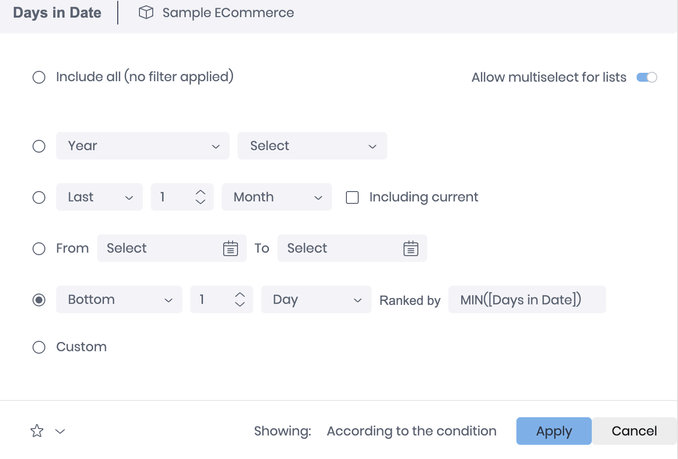The height and width of the screenshot is (459, 678).
Task: Select Include all (no filter applied) radio
Action: coord(39,77)
